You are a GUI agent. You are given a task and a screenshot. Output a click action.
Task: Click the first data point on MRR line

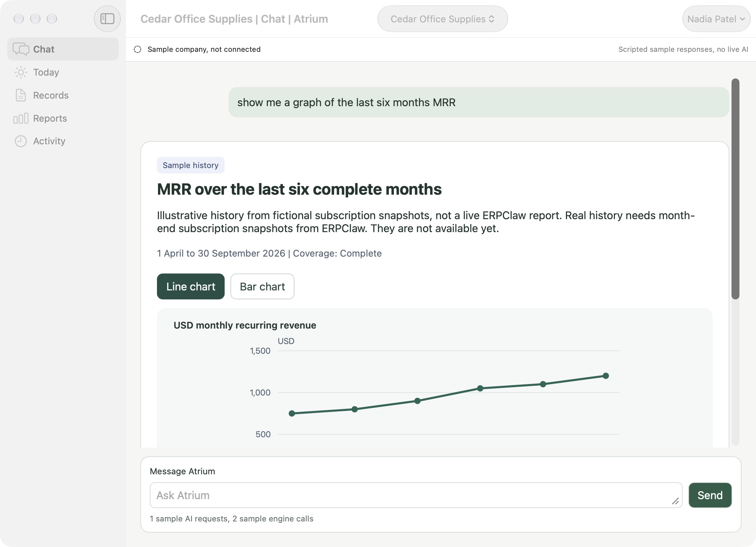point(292,413)
